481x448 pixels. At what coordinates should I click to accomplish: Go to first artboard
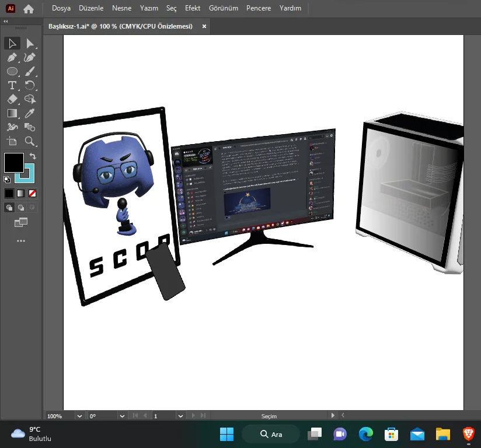135,415
